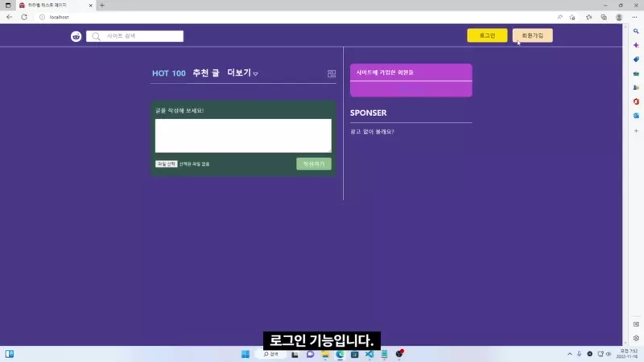
Task: Add this page to favorites
Action: tap(572, 17)
